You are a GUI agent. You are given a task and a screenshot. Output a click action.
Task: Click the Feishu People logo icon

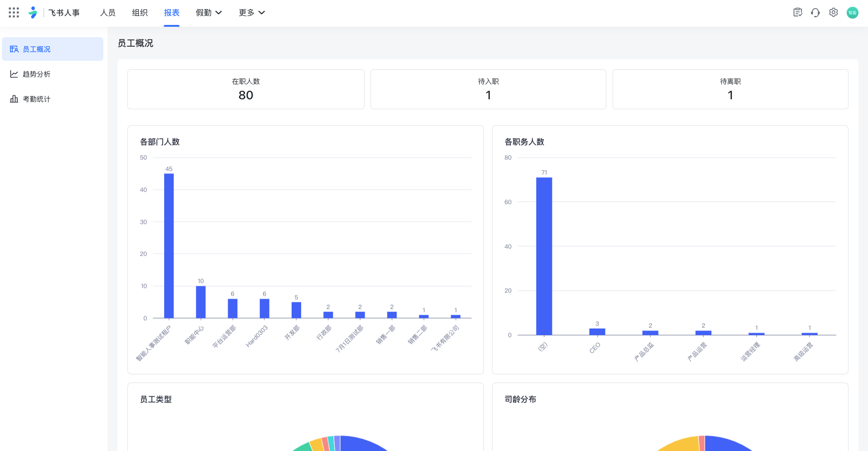tap(33, 13)
